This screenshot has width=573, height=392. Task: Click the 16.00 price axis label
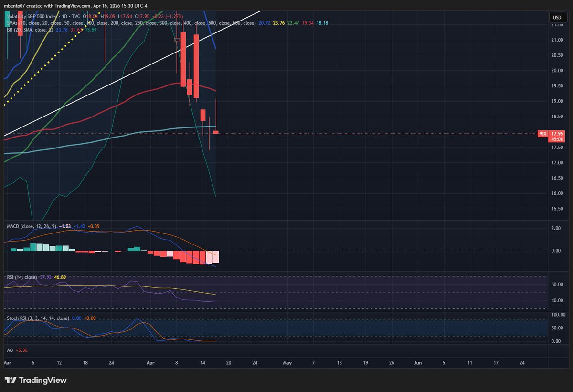(557, 193)
